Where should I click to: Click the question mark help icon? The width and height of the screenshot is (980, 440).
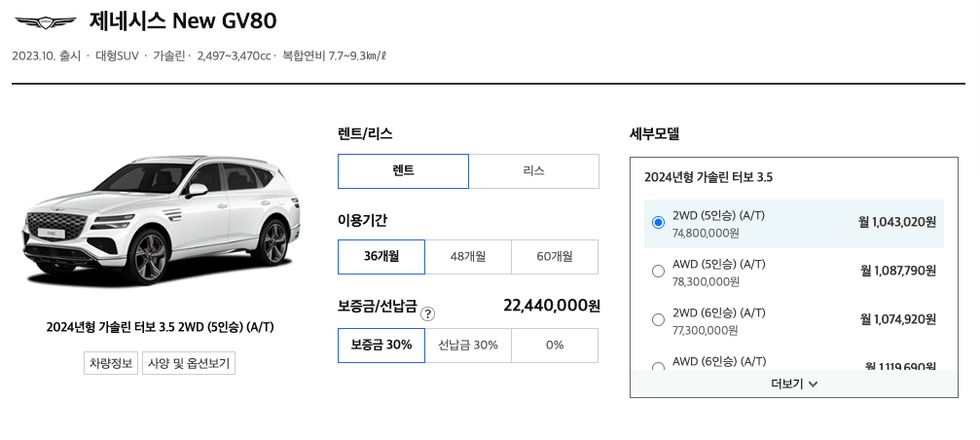(428, 313)
